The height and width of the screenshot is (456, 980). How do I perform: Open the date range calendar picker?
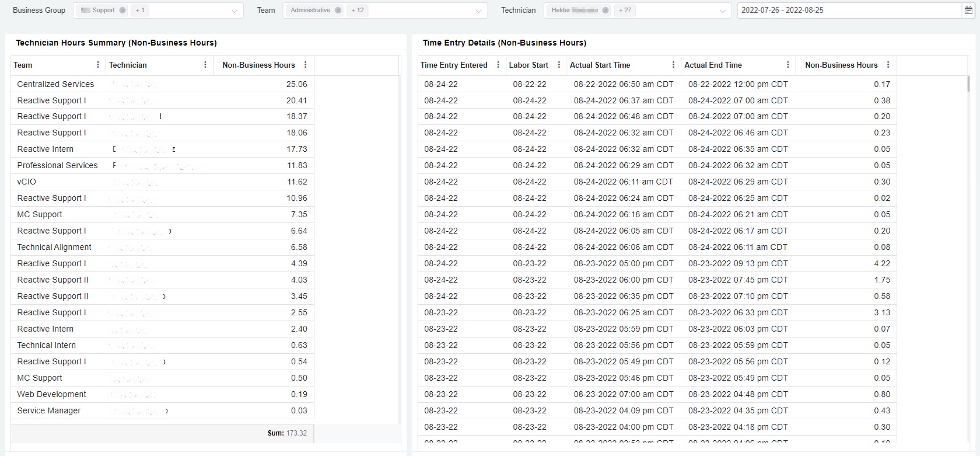coord(969,11)
